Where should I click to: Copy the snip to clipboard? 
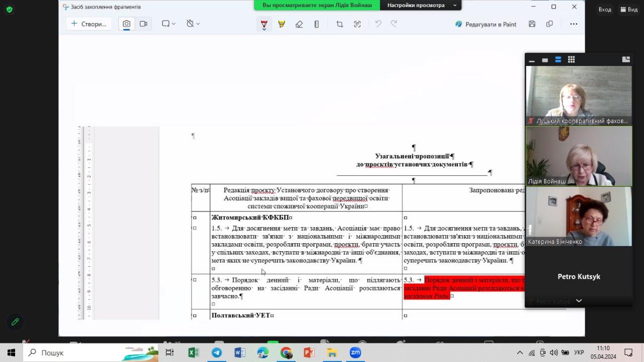pyautogui.click(x=549, y=24)
